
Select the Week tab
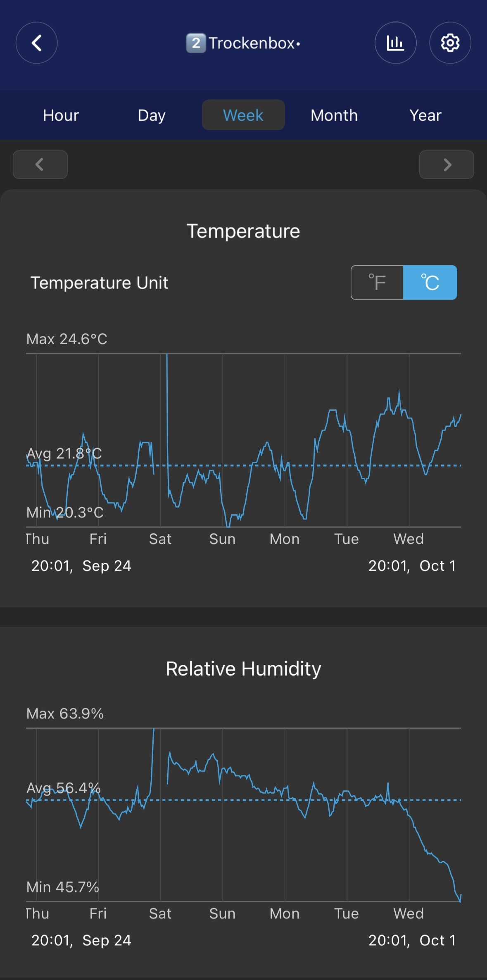point(243,115)
